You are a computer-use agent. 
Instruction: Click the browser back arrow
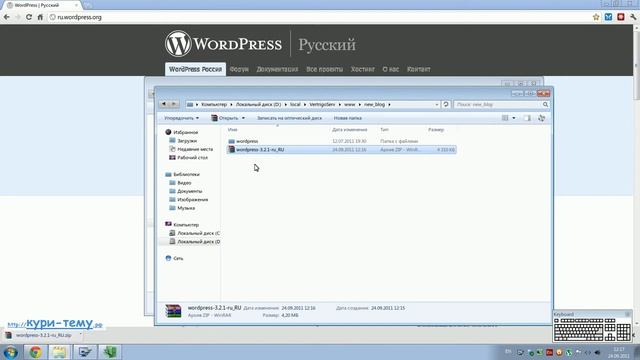point(7,17)
